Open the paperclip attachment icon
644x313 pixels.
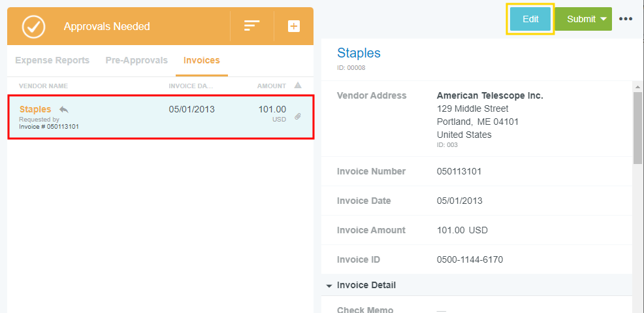click(297, 116)
